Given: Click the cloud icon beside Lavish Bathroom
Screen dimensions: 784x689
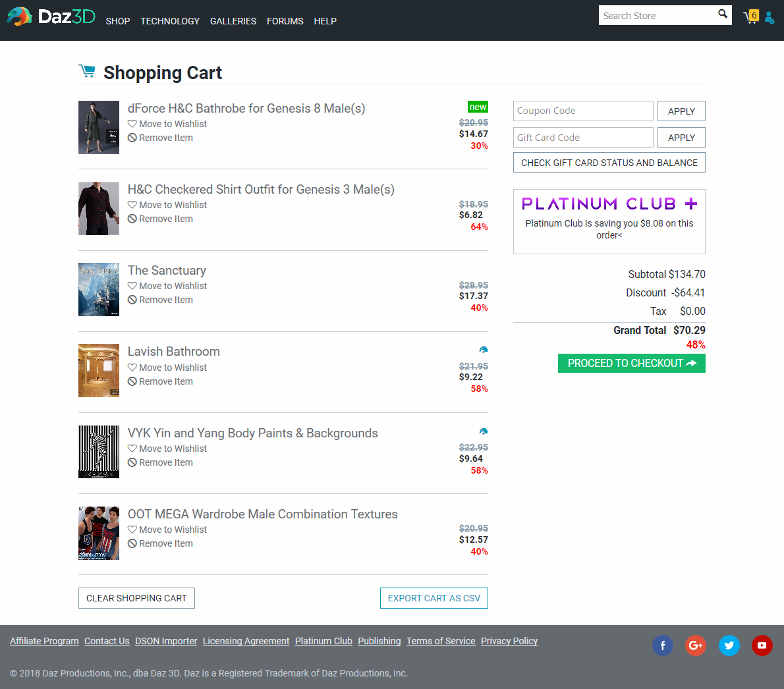Looking at the screenshot, I should [484, 349].
